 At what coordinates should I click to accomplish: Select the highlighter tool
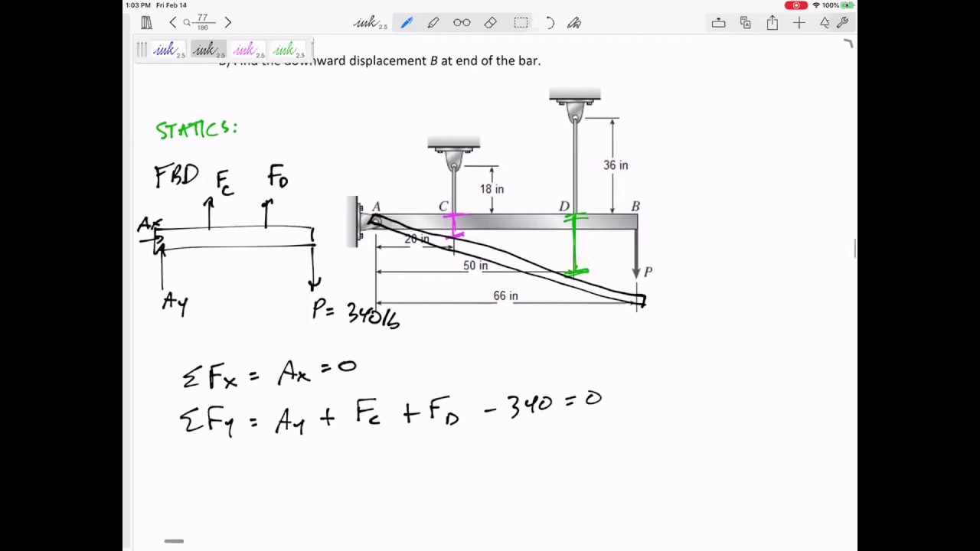pyautogui.click(x=433, y=23)
